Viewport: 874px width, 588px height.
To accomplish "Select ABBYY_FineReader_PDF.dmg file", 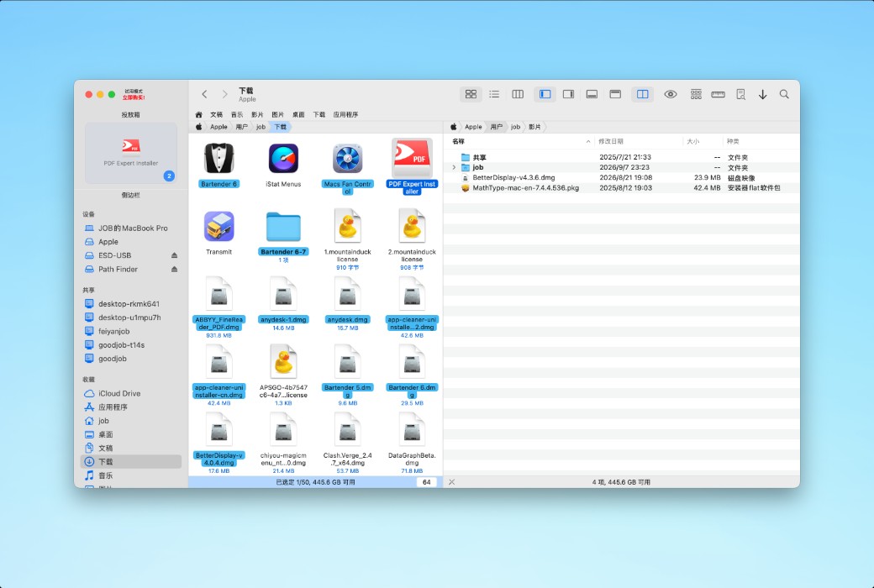I will [219, 294].
